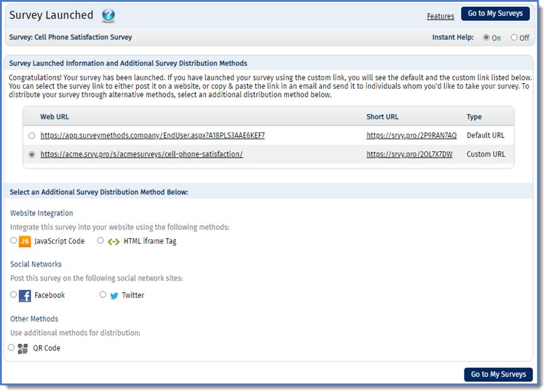This screenshot has height=392, width=545.
Task: Click the Twitter bird icon
Action: [114, 296]
